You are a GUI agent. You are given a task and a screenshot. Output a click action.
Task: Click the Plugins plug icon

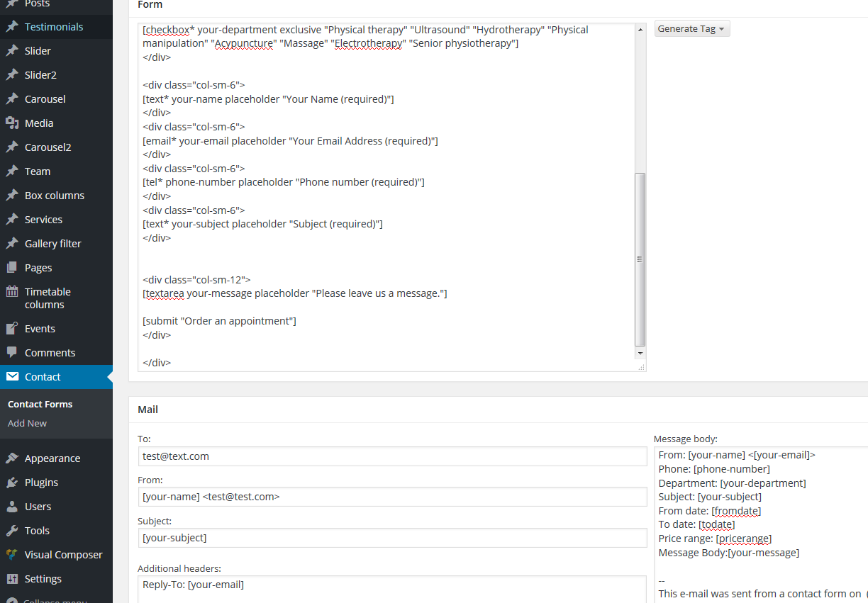(12, 483)
